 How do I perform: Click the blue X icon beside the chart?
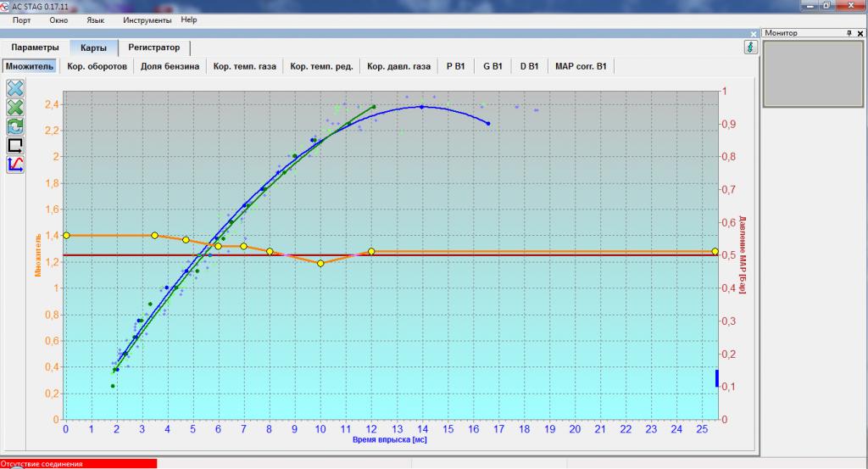pos(15,88)
